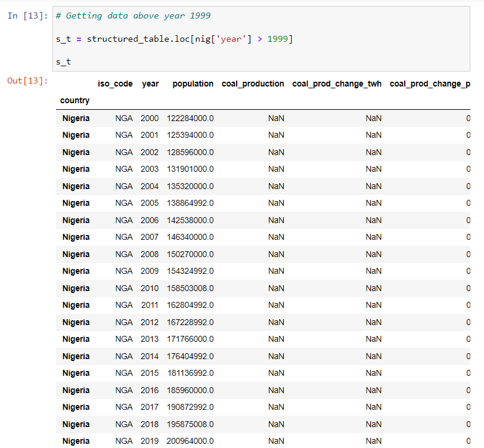
Task: Click the country index header
Action: (x=75, y=100)
